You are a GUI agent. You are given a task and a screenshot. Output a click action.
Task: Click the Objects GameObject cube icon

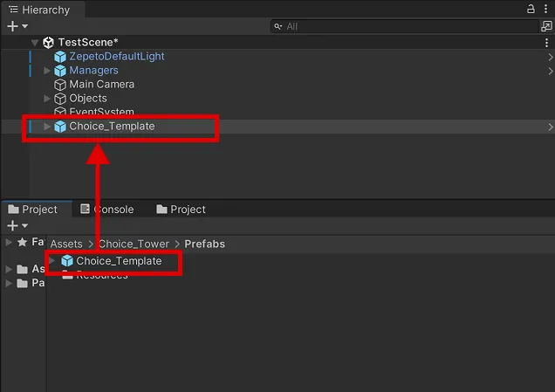(x=60, y=99)
